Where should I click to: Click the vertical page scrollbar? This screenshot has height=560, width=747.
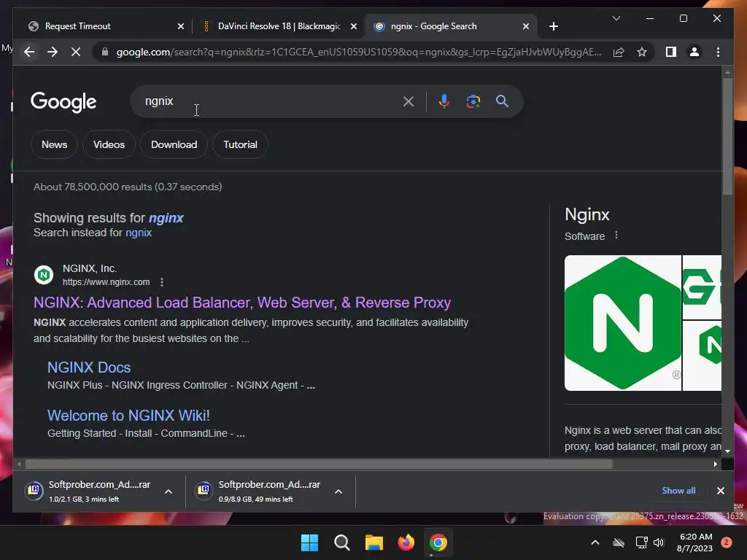[727, 136]
